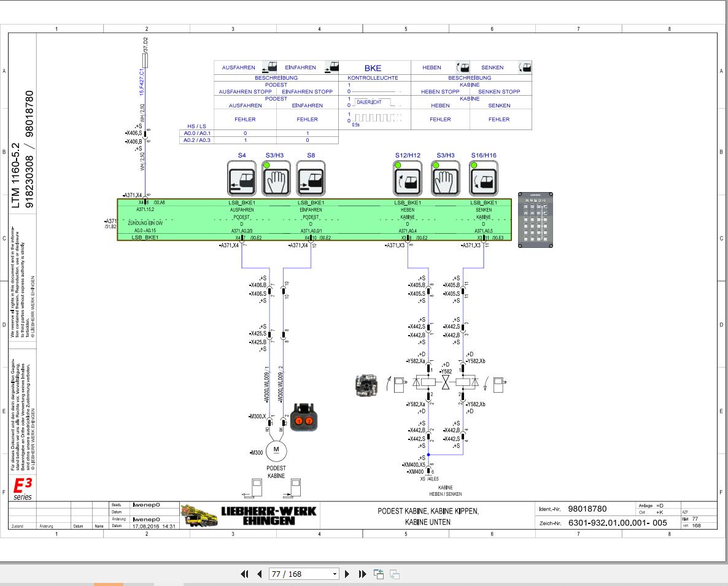
Task: Click the LTM 1160-5.2 sidebar title
Action: pyautogui.click(x=15, y=175)
